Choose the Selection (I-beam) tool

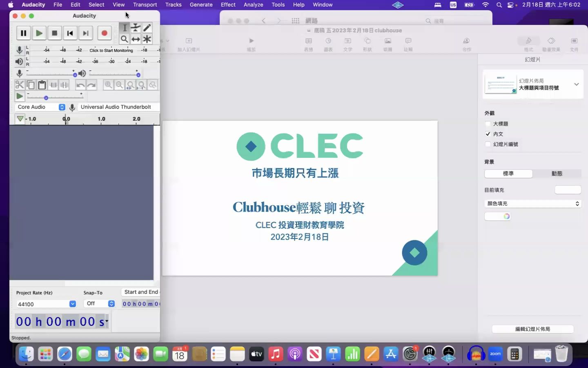click(125, 28)
